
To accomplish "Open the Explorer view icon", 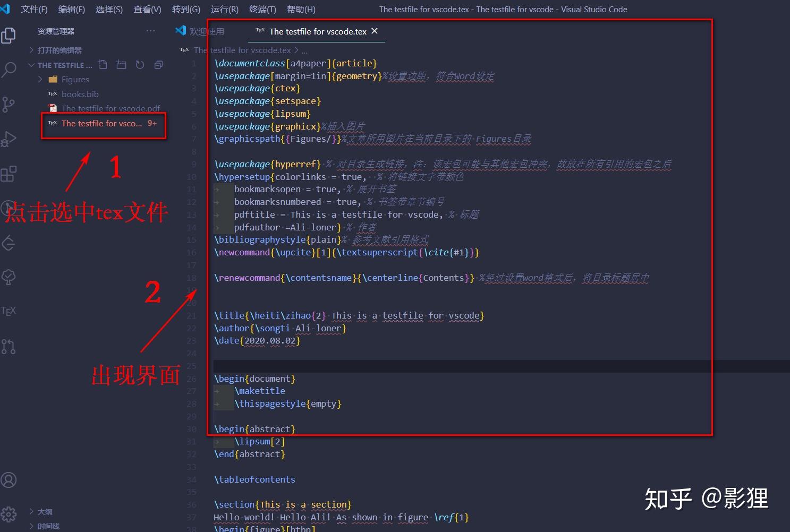I will (x=9, y=35).
